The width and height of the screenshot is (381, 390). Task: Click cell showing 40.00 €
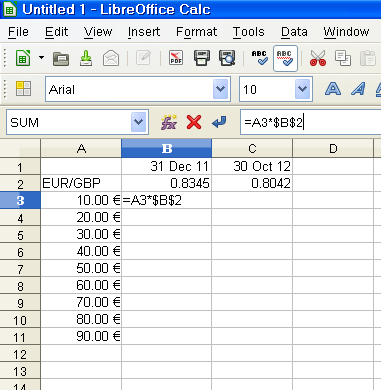pyautogui.click(x=81, y=251)
